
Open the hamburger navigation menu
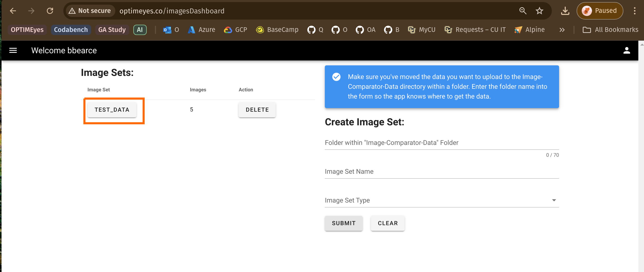click(13, 50)
